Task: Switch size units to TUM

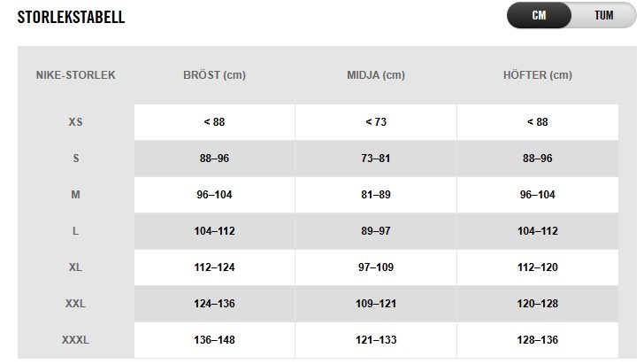Action: click(x=603, y=16)
